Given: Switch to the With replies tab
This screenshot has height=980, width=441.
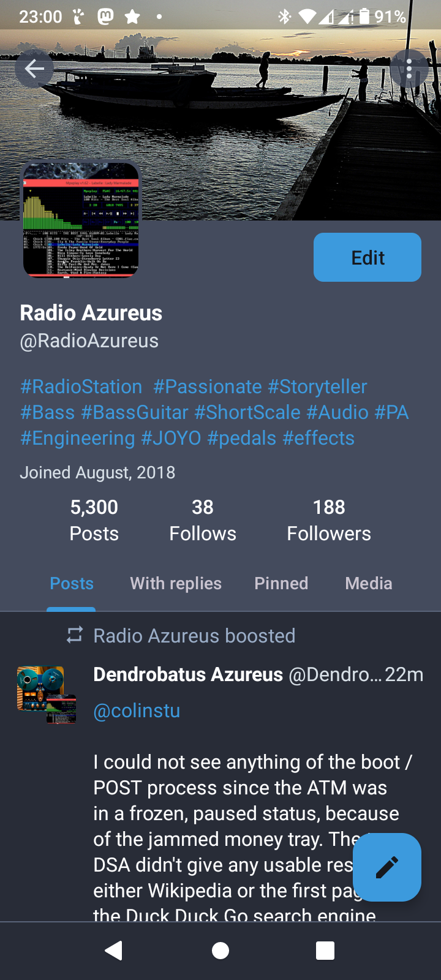Looking at the screenshot, I should [176, 583].
